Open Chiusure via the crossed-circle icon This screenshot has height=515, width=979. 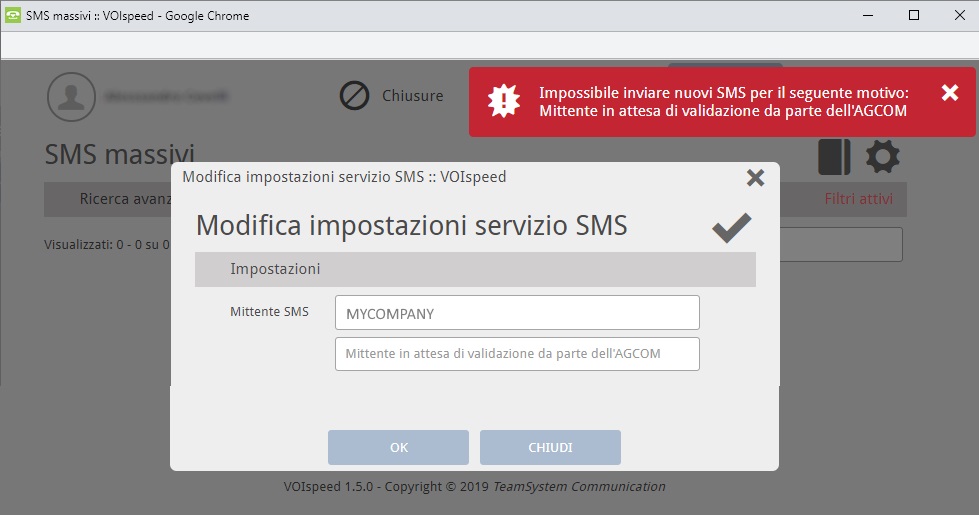click(354, 96)
